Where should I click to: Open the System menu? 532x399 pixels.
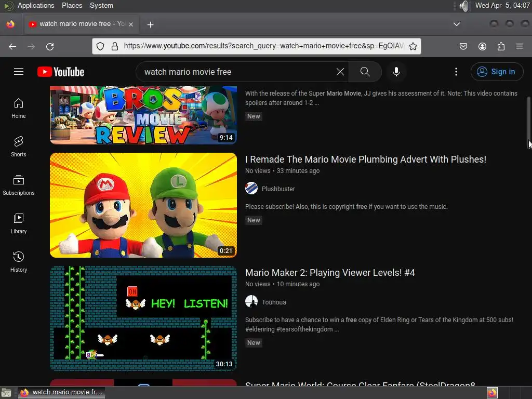click(x=101, y=5)
